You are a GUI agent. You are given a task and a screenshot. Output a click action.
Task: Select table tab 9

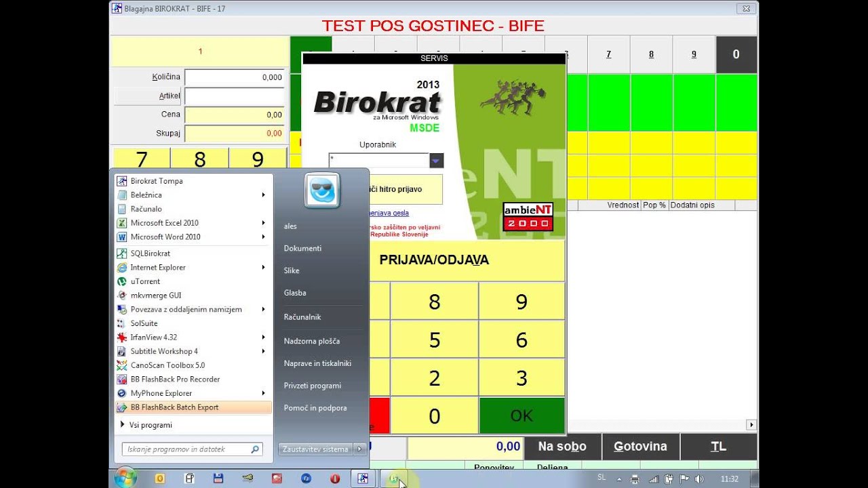pyautogui.click(x=694, y=54)
